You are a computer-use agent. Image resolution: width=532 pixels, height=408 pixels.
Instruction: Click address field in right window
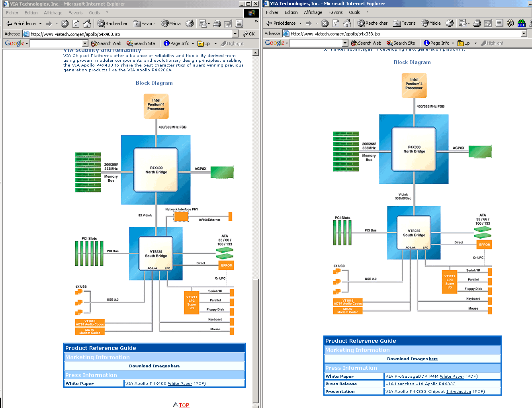[x=405, y=33]
